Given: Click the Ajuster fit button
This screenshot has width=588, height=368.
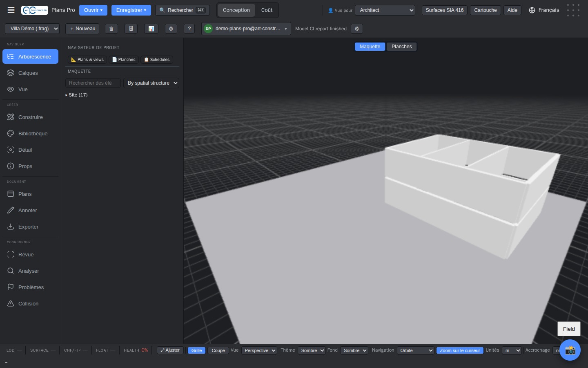Looking at the screenshot, I should tap(170, 350).
